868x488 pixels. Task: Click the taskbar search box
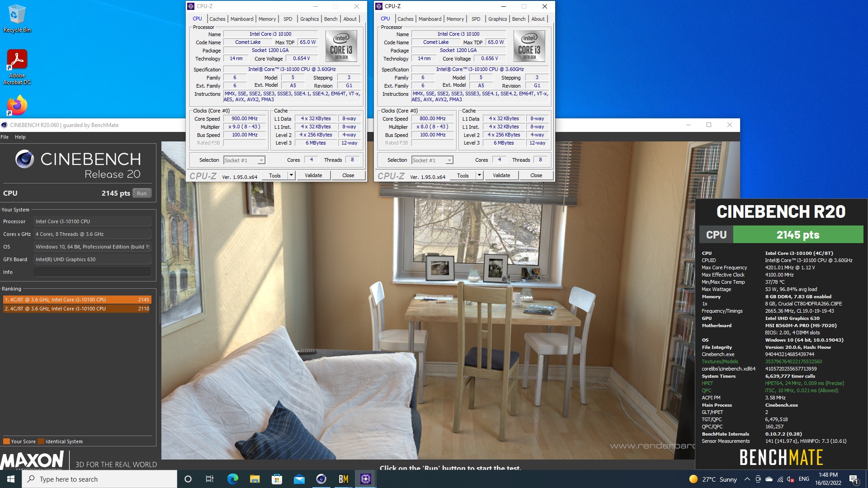[x=99, y=479]
